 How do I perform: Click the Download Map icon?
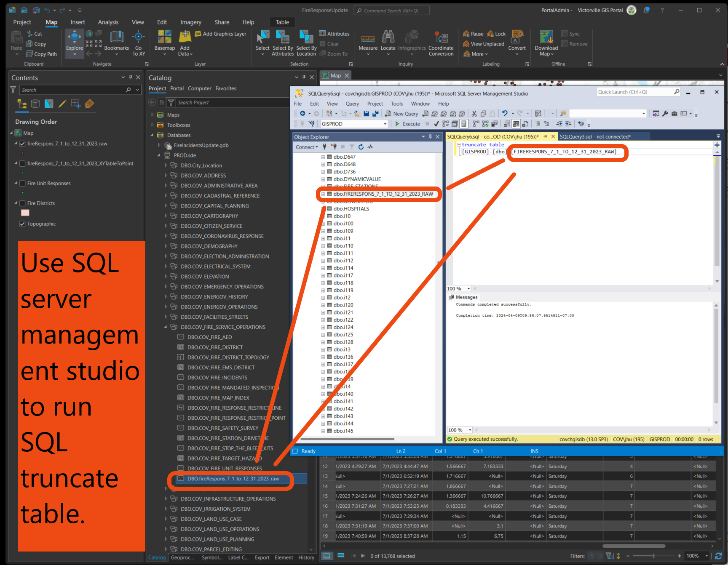click(546, 37)
